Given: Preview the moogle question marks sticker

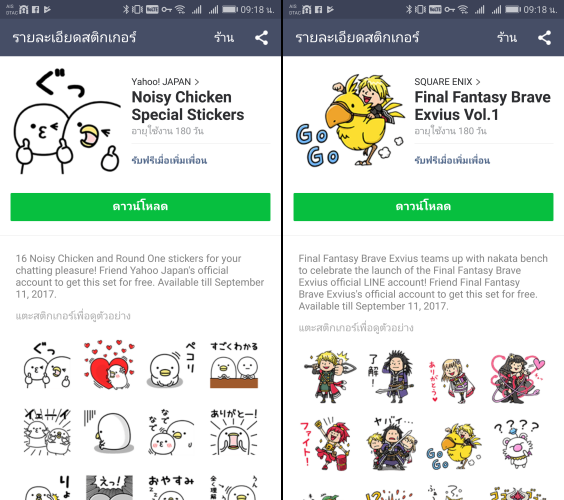Looking at the screenshot, I should tap(517, 444).
